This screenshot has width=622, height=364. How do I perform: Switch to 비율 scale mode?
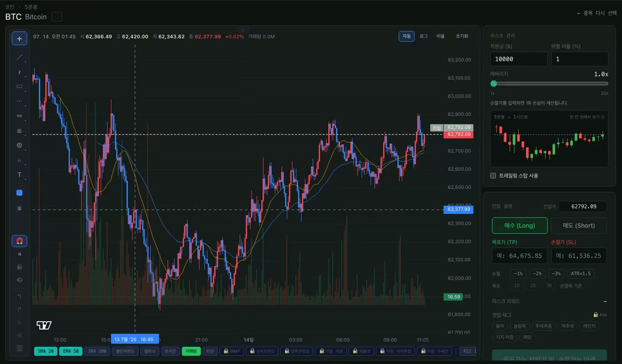pyautogui.click(x=440, y=36)
